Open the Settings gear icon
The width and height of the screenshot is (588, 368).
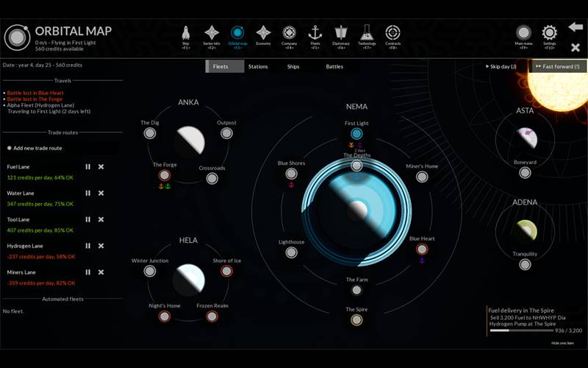[x=549, y=33]
